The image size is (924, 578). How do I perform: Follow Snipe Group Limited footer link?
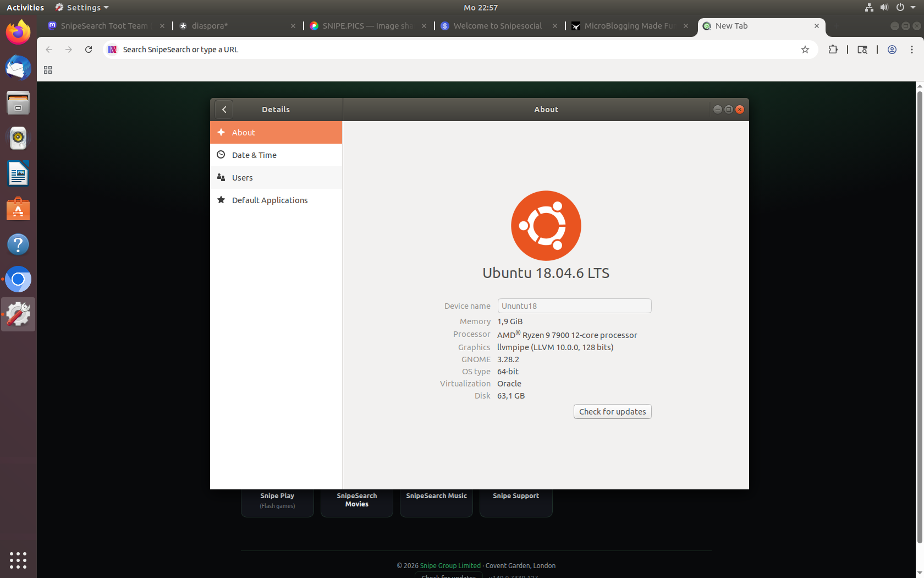(450, 566)
